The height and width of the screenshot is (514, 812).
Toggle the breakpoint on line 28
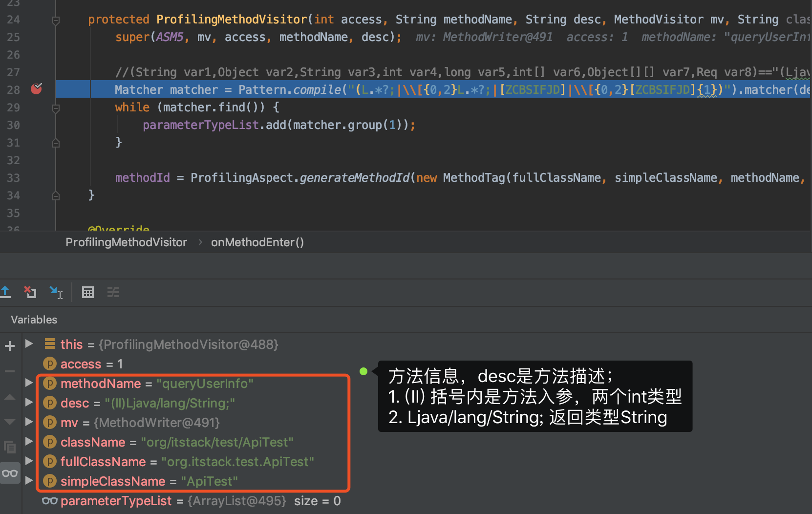(x=37, y=88)
